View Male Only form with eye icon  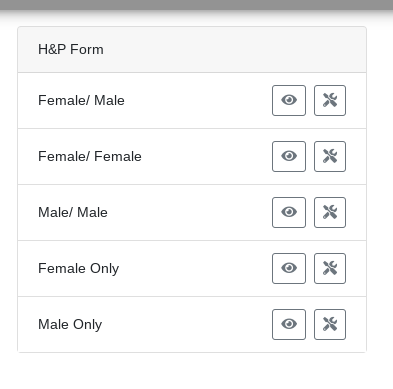click(x=289, y=324)
